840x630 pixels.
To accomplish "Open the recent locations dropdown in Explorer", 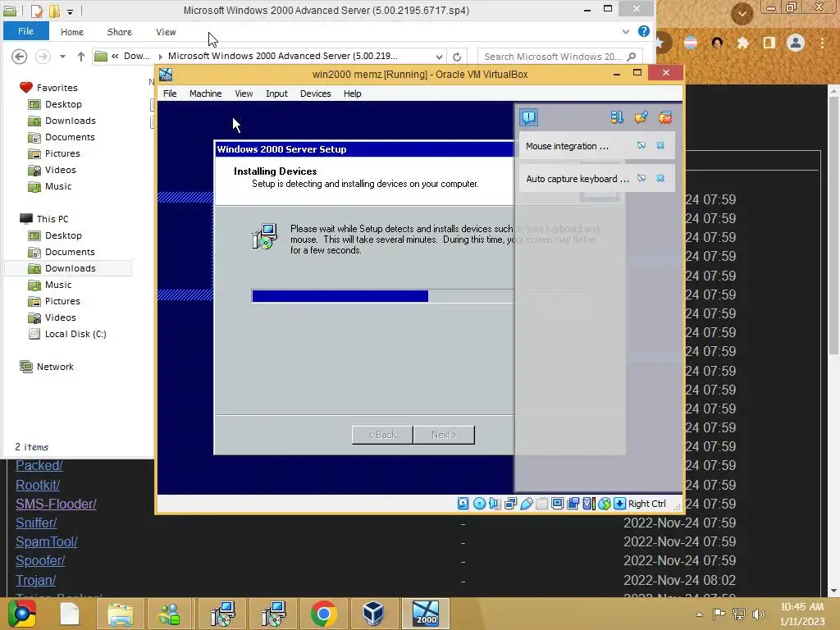I will click(62, 57).
